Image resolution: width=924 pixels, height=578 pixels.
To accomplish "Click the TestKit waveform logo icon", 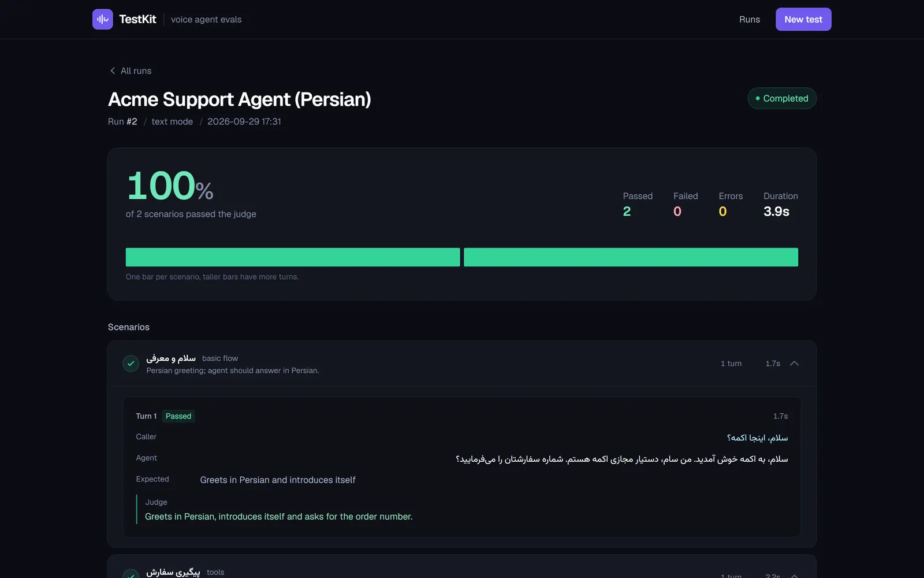I will click(x=102, y=19).
